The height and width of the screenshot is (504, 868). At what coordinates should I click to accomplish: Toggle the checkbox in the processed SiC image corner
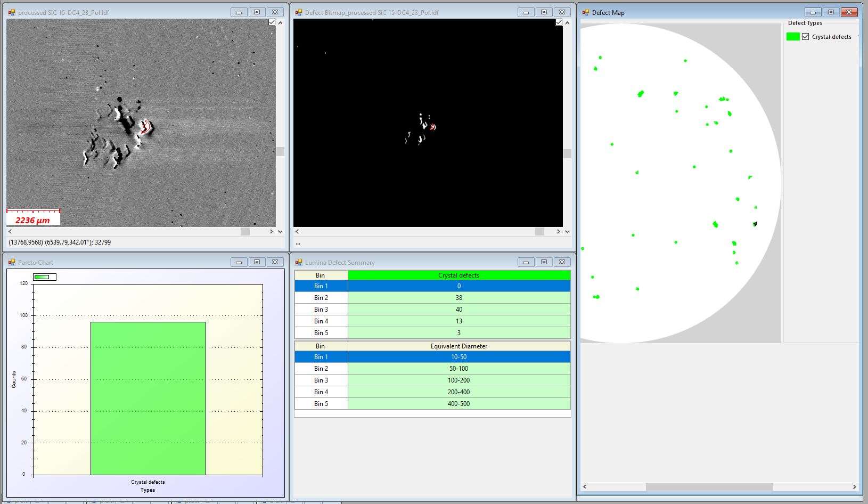click(272, 22)
